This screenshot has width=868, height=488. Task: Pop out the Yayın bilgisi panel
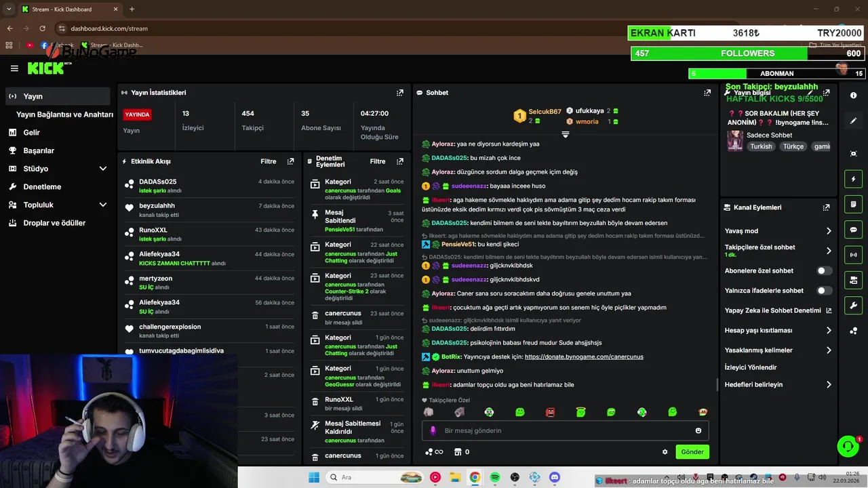(826, 93)
